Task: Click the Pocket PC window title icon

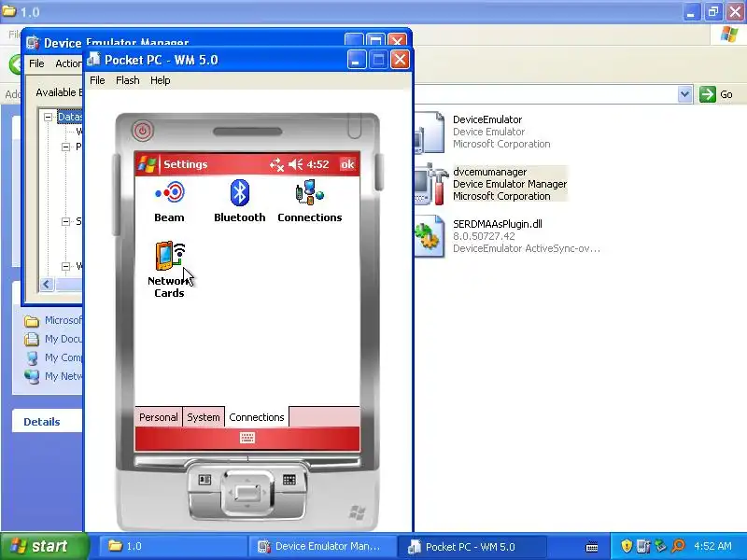Action: 94,60
